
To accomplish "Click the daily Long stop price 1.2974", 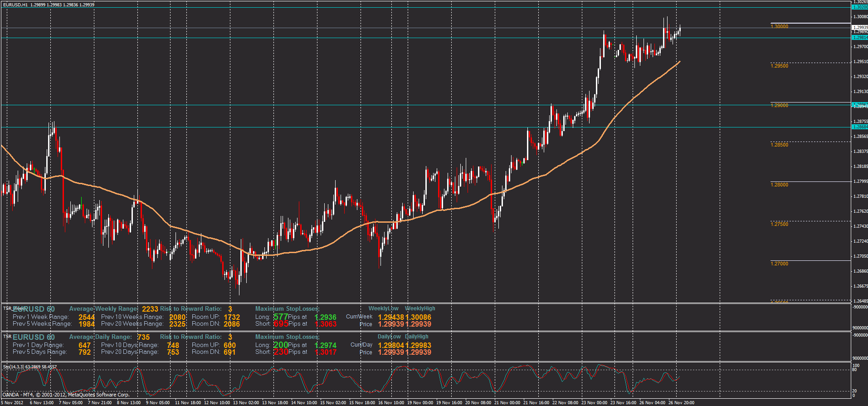I will [x=325, y=346].
